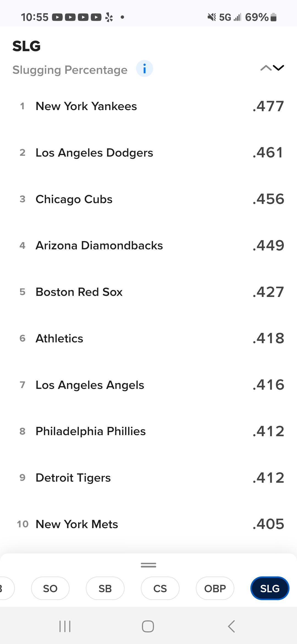297x644 pixels.
Task: Tap the Yelp notification icon
Action: point(109,17)
